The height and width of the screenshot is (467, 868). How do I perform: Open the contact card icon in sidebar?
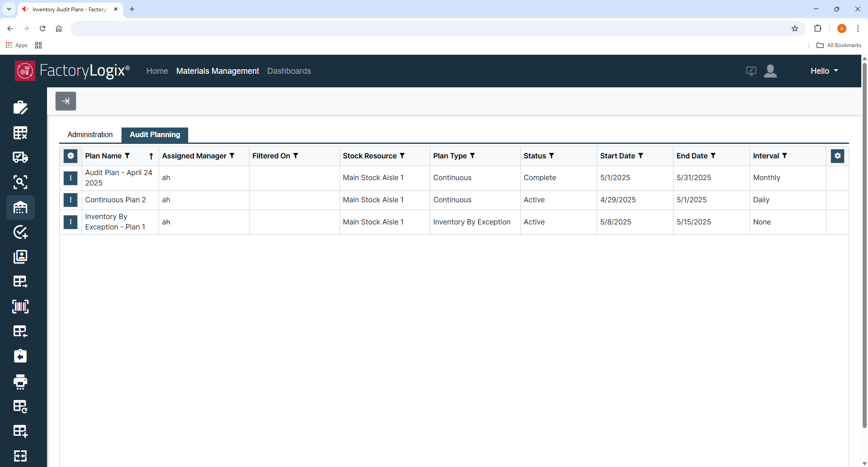coord(20,257)
